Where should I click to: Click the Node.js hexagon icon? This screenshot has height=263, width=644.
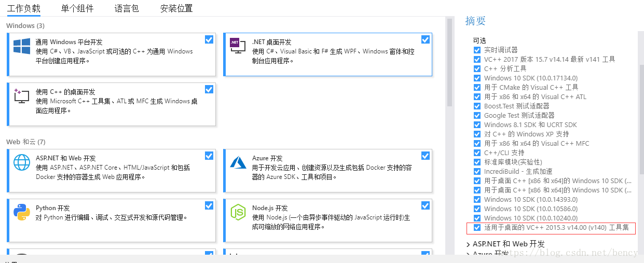238,212
